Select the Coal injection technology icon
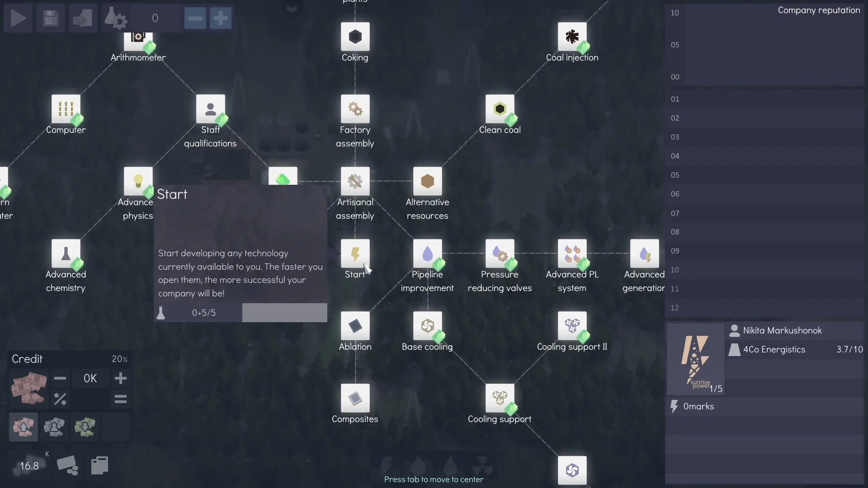Image resolution: width=868 pixels, height=488 pixels. (572, 37)
